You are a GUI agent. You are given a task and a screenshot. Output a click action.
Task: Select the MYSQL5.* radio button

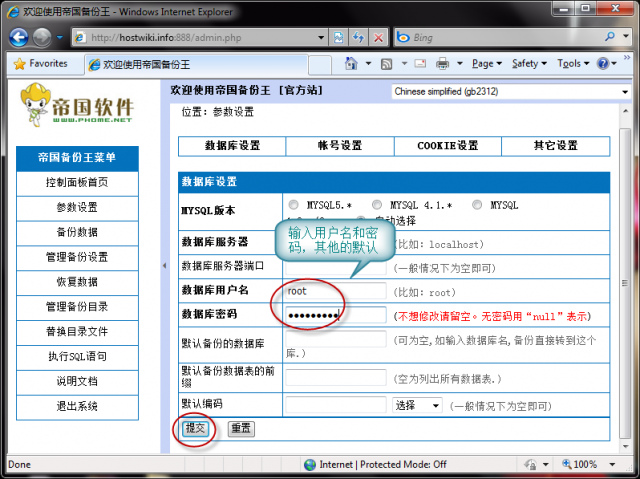(x=293, y=204)
